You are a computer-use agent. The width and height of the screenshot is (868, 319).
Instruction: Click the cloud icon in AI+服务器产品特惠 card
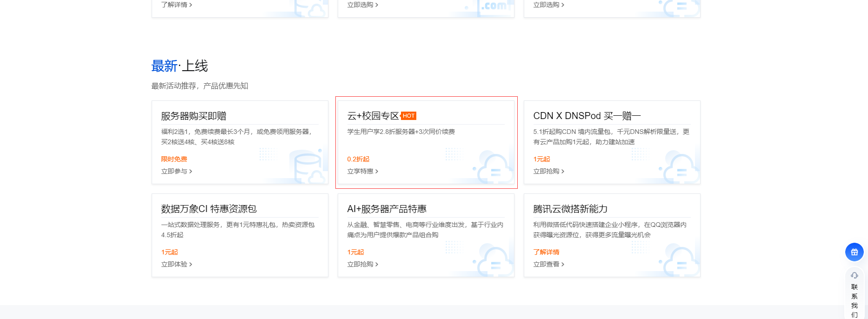coord(493,260)
